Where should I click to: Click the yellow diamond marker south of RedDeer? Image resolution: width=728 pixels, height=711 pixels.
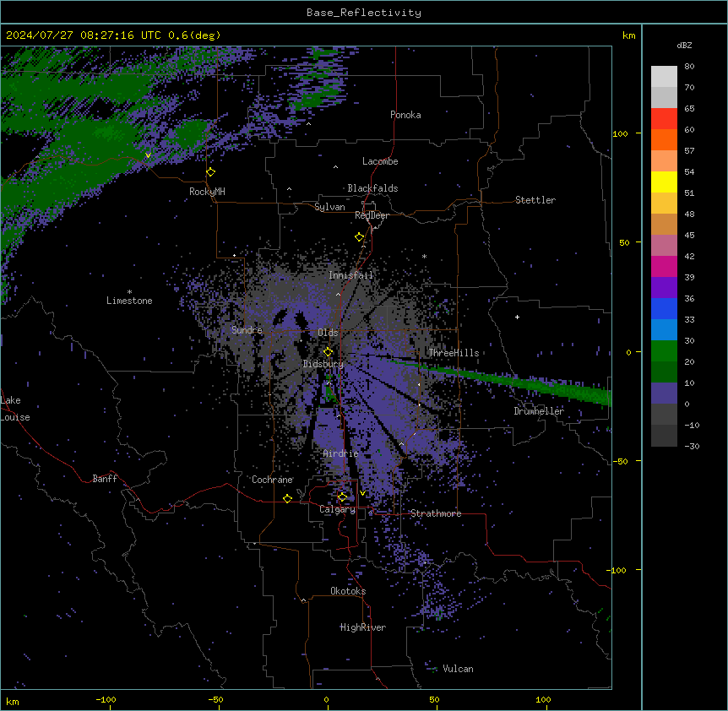tap(360, 237)
